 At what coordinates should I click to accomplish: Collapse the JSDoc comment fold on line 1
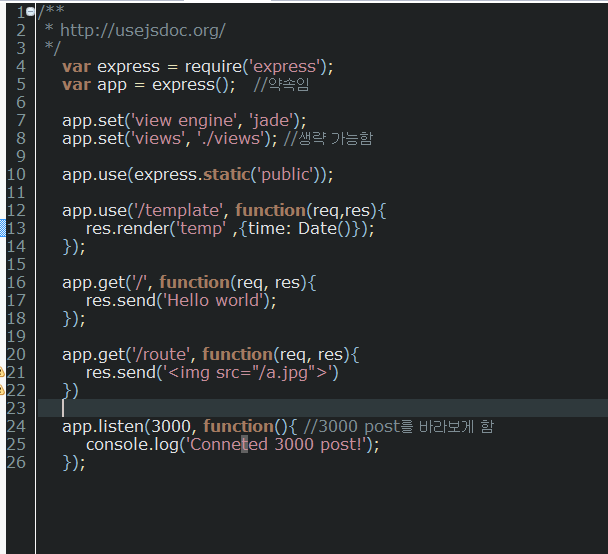click(x=30, y=12)
